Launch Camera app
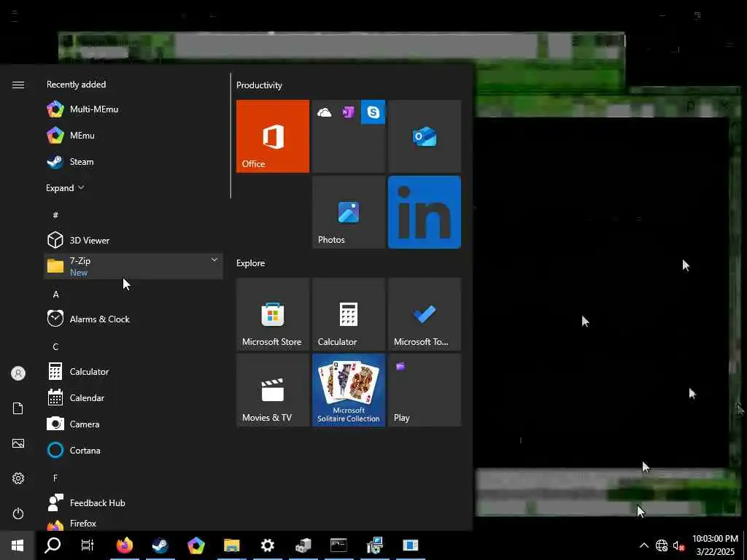This screenshot has height=560, width=747. (133, 424)
